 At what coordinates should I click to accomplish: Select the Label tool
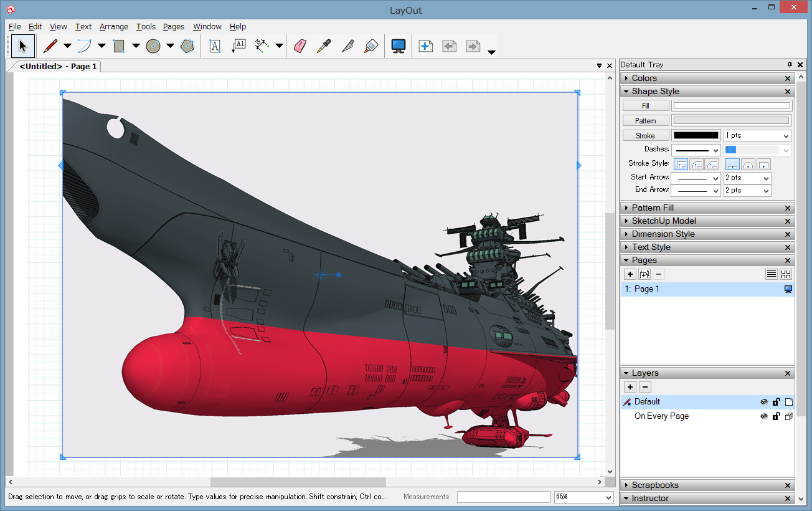[238, 46]
